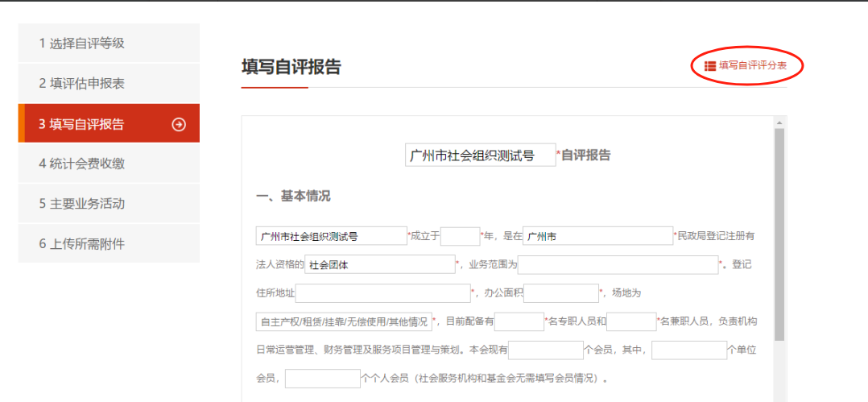The height and width of the screenshot is (402, 868).
Task: Click the 住所地址 input field
Action: point(383,293)
